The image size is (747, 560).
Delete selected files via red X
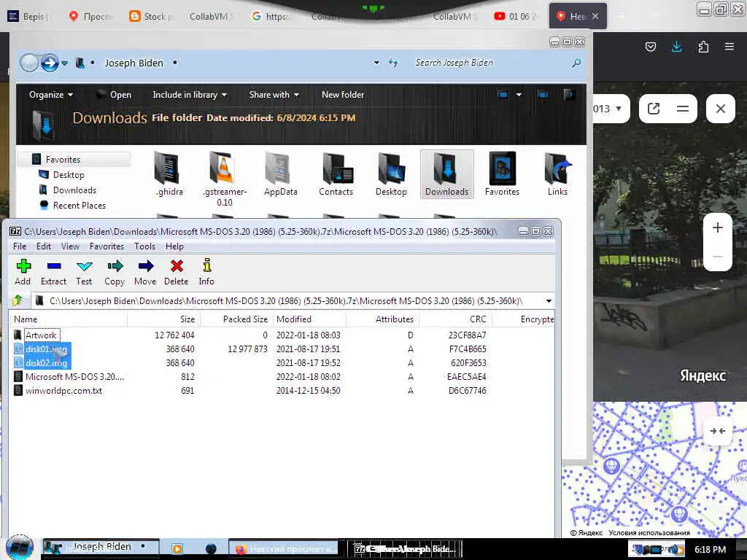tap(177, 272)
